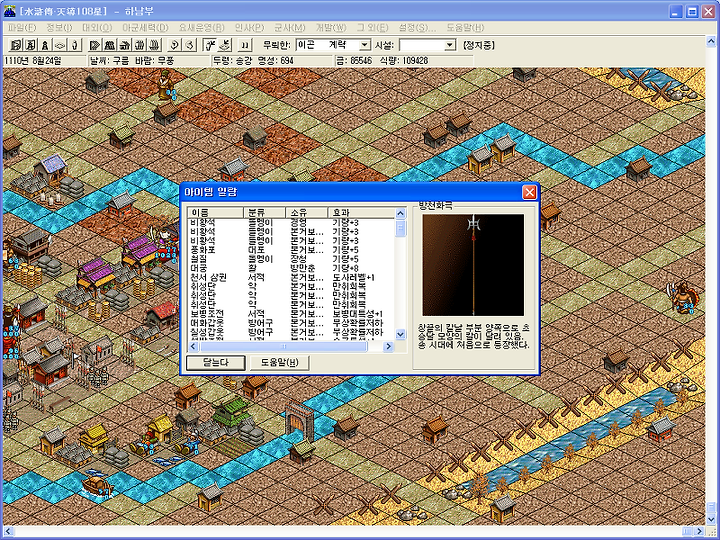This screenshot has height=540, width=720.
Task: Open the 인사(P) menu
Action: 249,28
